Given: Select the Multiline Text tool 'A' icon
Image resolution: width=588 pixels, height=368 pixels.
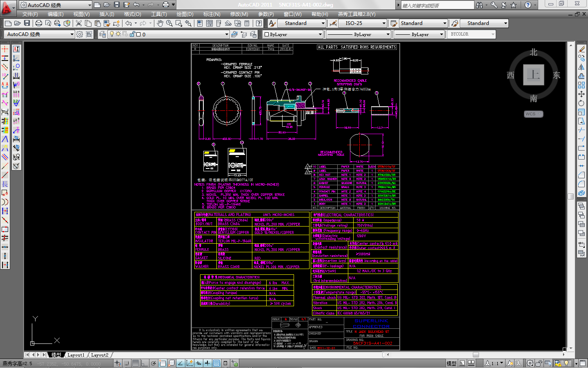Looking at the screenshot, I should click(x=16, y=49).
